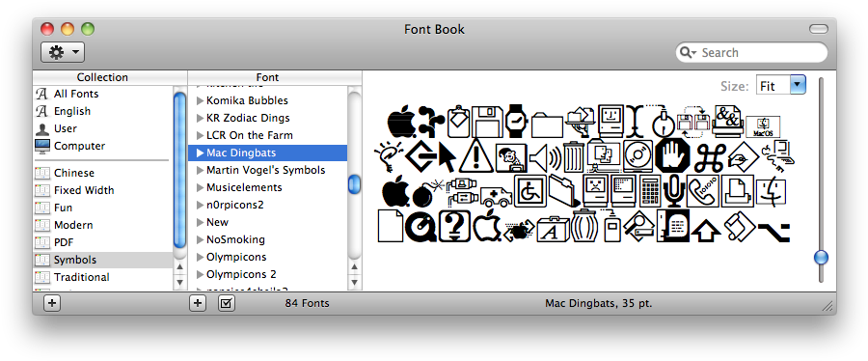Viewport: 868px width, 361px height.
Task: Open the Size dropdown showing Fit
Action: (781, 85)
